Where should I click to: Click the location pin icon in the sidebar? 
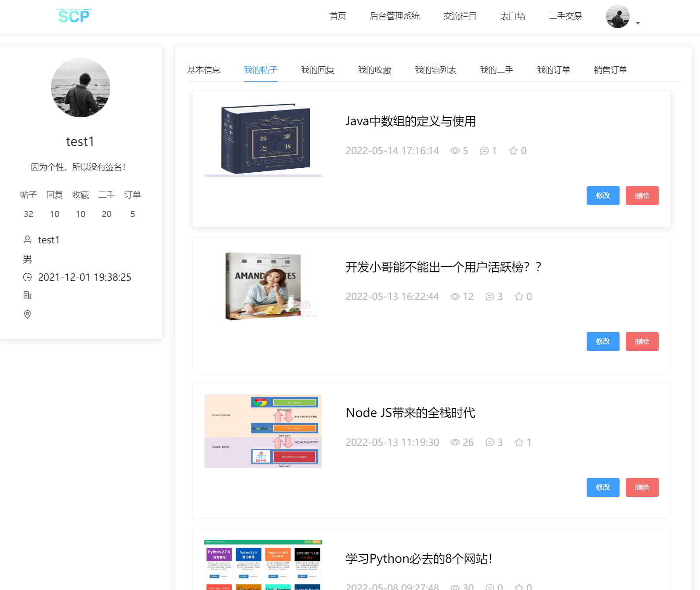click(x=27, y=314)
